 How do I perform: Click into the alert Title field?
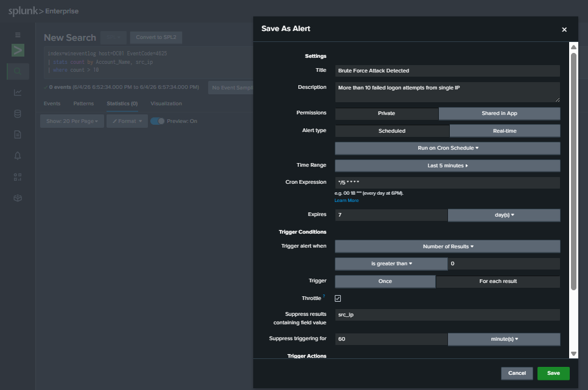447,71
